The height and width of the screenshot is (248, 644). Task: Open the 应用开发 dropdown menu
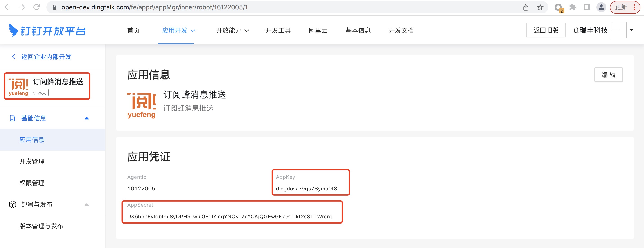click(x=178, y=31)
